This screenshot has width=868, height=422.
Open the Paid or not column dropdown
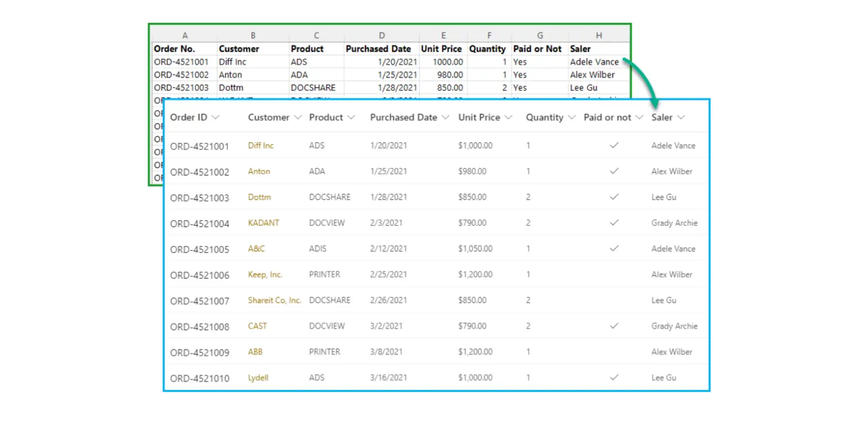639,117
